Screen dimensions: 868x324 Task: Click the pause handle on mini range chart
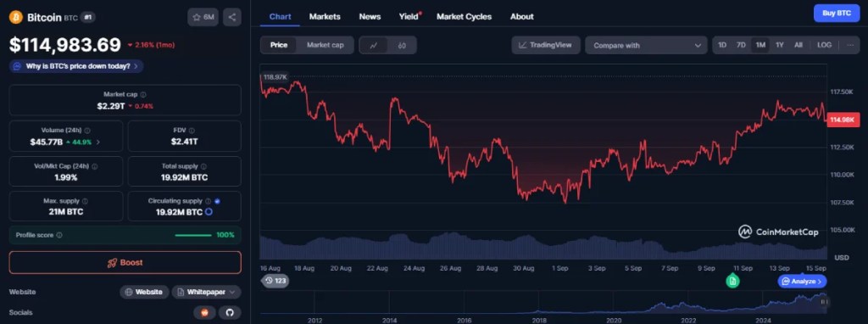click(x=824, y=303)
